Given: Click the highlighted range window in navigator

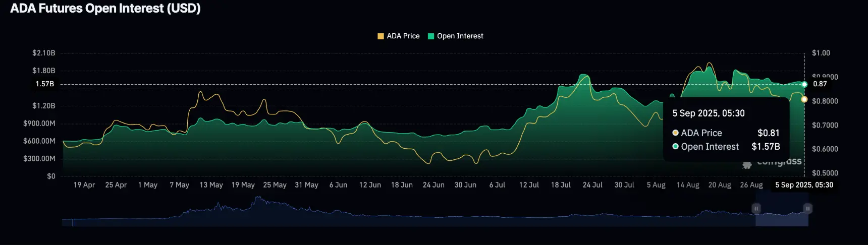Looking at the screenshot, I should 782,216.
